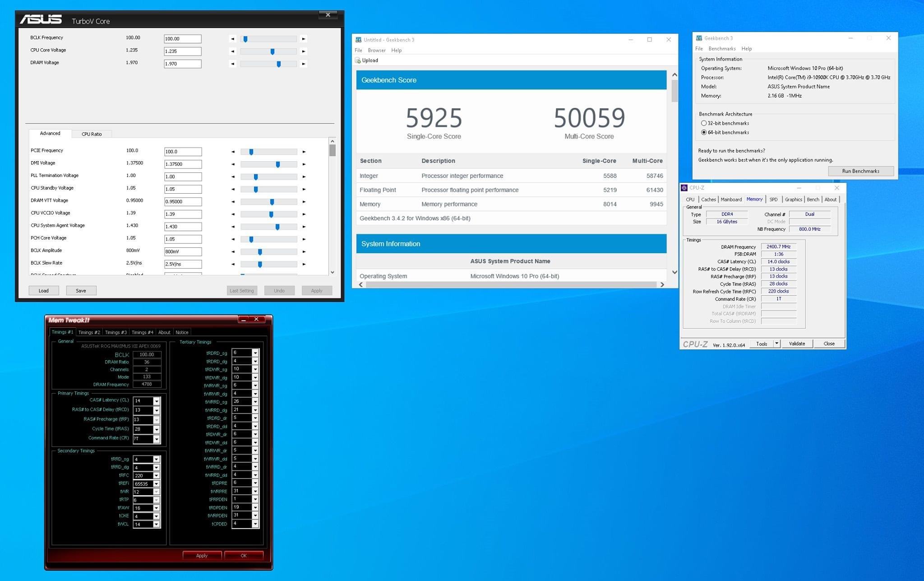
Task: Open SPD tab in CPU-Z
Action: click(773, 200)
